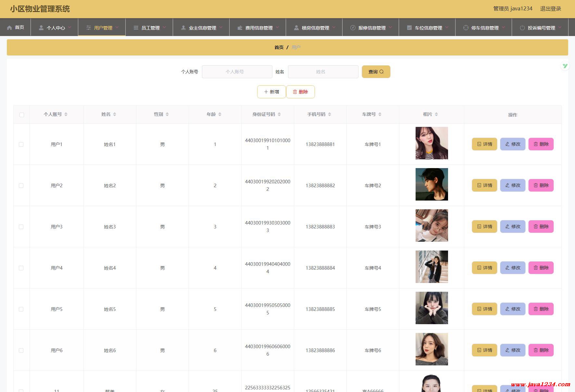View 详情 for 用户2

pyautogui.click(x=484, y=185)
